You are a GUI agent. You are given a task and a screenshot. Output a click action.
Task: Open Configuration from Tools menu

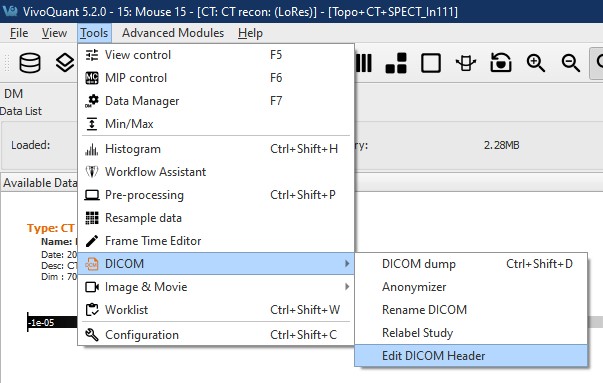point(216,335)
